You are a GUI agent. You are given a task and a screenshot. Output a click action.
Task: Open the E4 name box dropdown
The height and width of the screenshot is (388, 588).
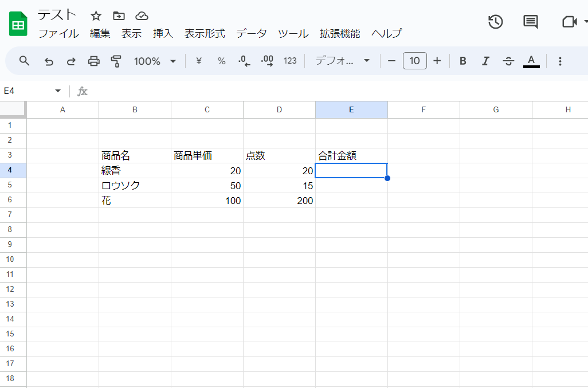point(57,91)
